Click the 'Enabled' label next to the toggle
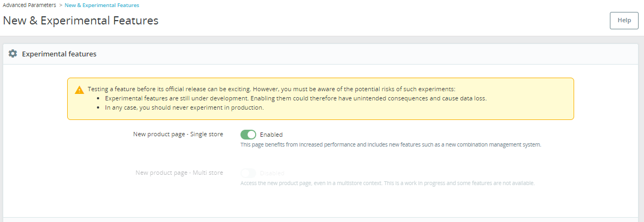 pos(271,135)
